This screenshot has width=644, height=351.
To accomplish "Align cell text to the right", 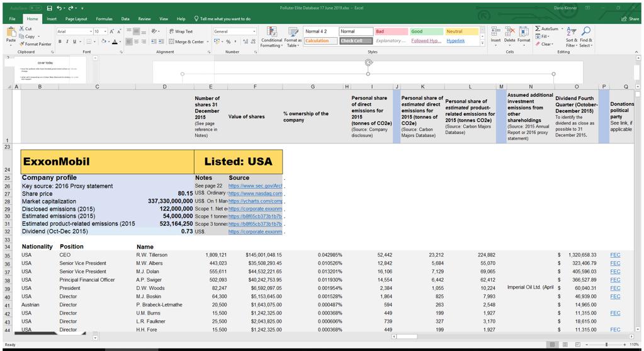I will [x=144, y=42].
